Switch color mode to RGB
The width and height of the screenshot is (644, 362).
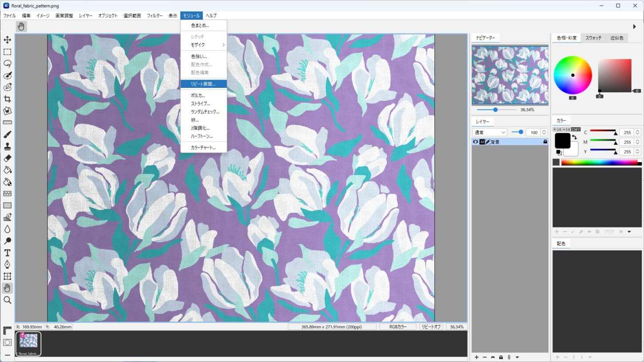pos(557,129)
